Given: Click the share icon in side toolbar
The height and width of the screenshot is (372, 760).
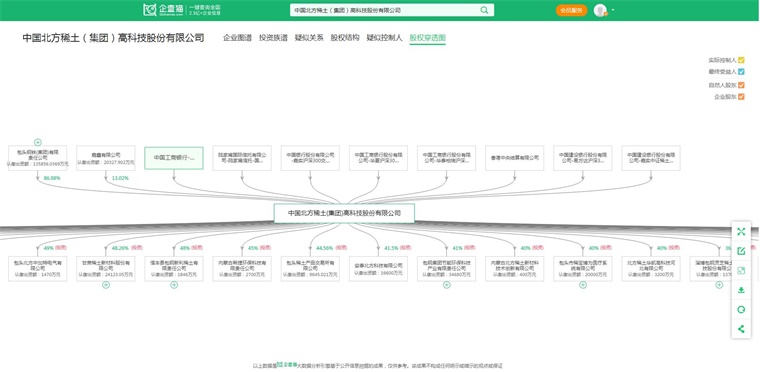Looking at the screenshot, I should click(741, 329).
